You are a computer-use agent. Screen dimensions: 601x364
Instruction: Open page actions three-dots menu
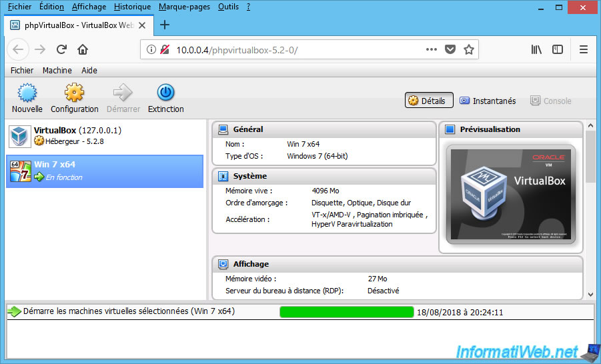coord(431,49)
